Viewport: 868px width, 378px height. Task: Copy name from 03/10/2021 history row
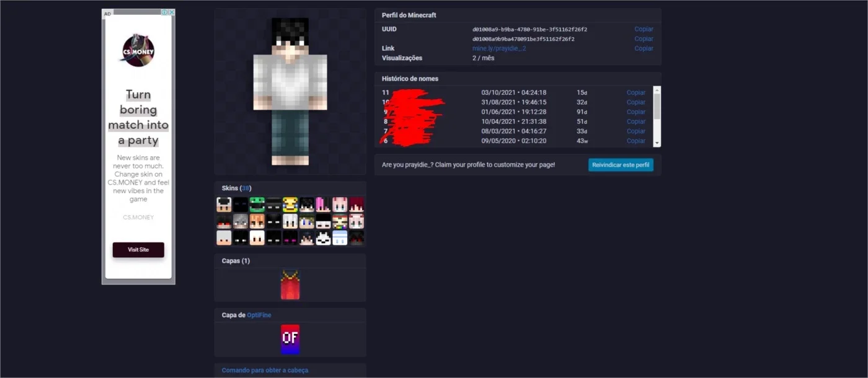click(636, 92)
